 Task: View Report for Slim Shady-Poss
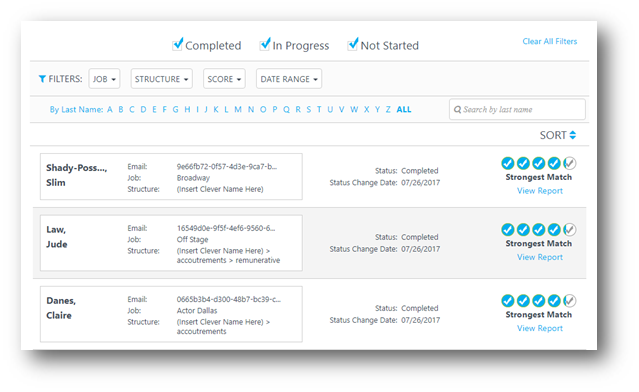click(x=540, y=191)
